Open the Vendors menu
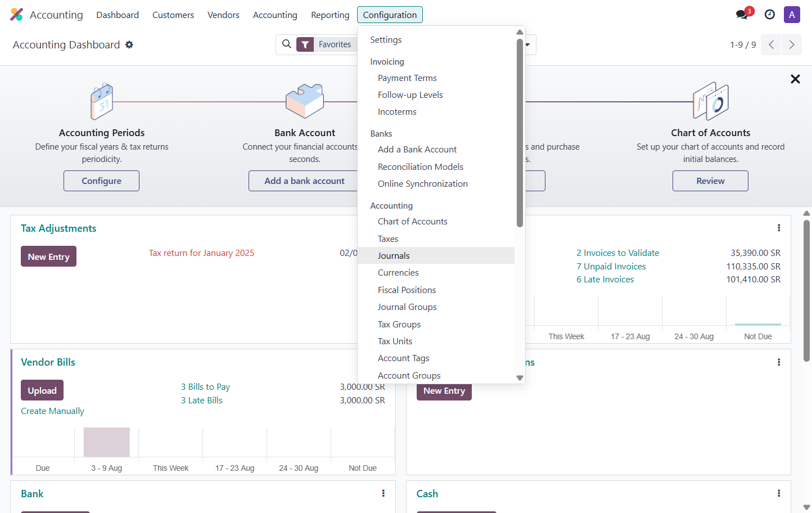 (x=223, y=15)
